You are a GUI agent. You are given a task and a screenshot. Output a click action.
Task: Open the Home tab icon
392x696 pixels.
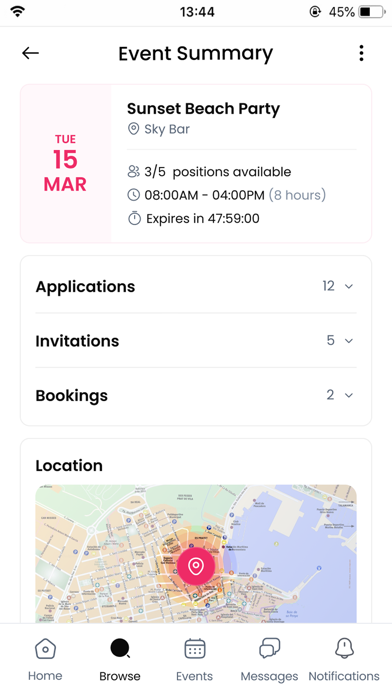pos(45,649)
